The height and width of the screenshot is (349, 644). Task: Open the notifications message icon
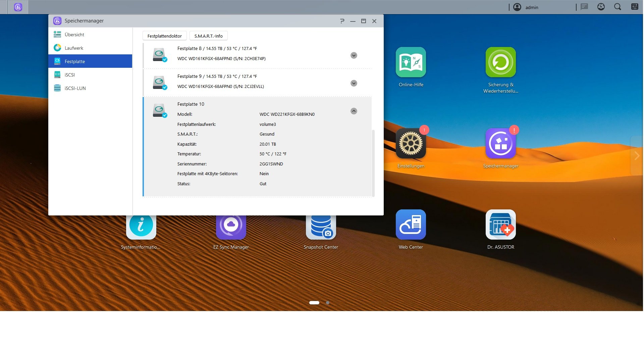coord(584,7)
